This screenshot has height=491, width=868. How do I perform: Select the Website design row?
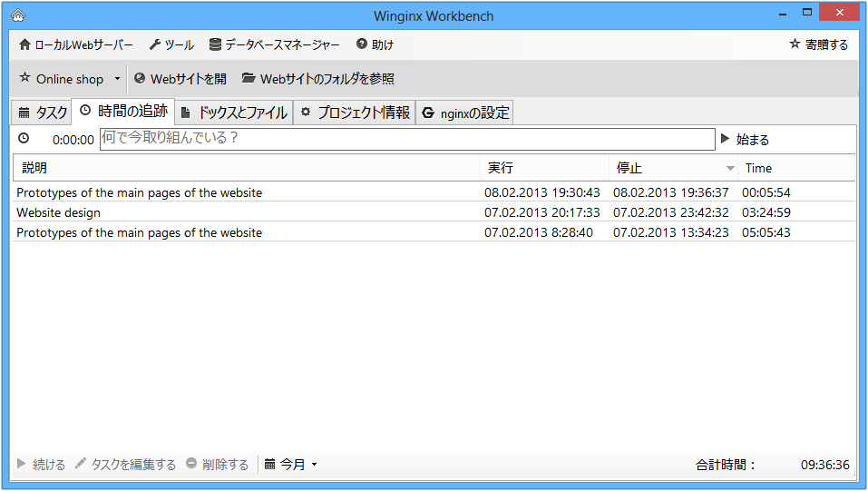pyautogui.click(x=434, y=212)
